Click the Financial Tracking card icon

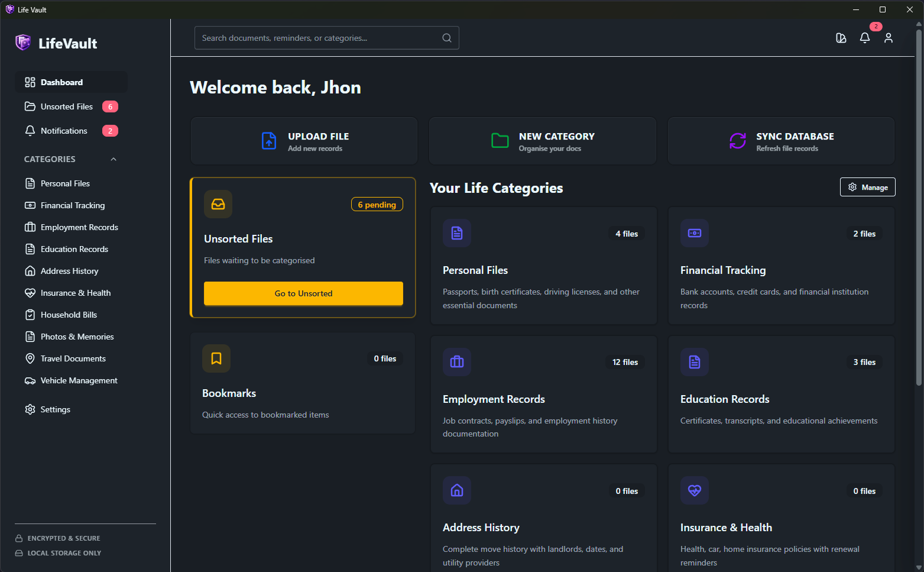695,233
